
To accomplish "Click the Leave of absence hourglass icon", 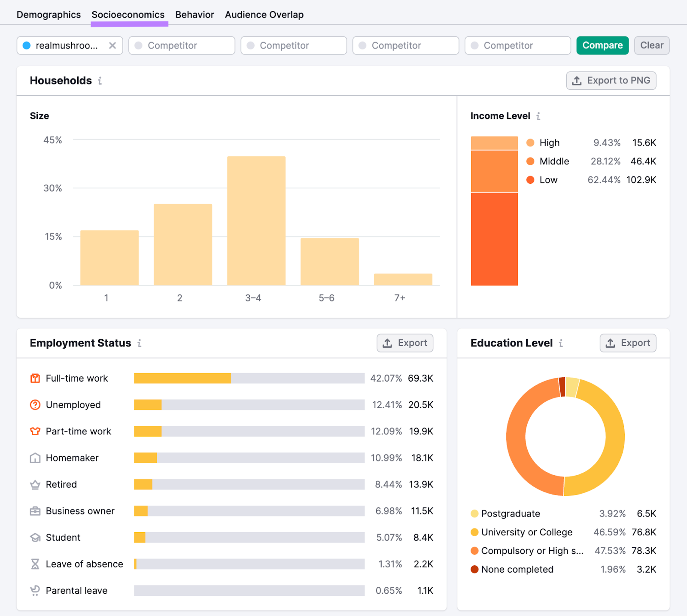I will tap(35, 564).
